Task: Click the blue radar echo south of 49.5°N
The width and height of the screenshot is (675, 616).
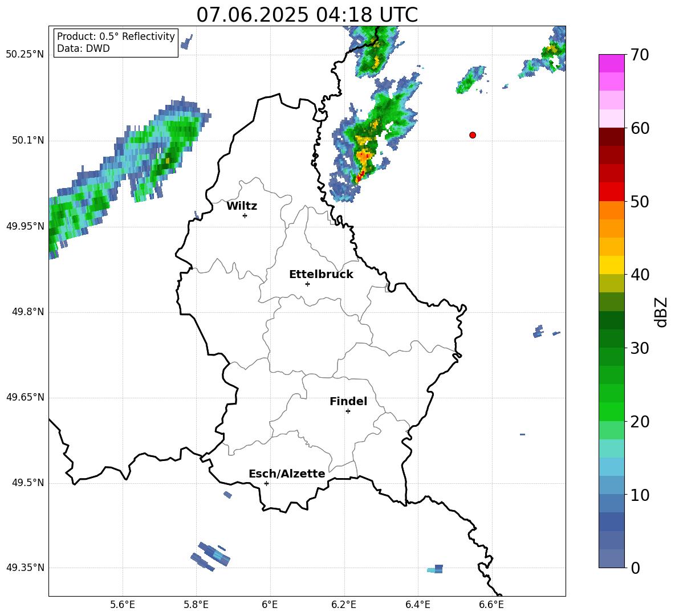Action: pyautogui.click(x=210, y=556)
